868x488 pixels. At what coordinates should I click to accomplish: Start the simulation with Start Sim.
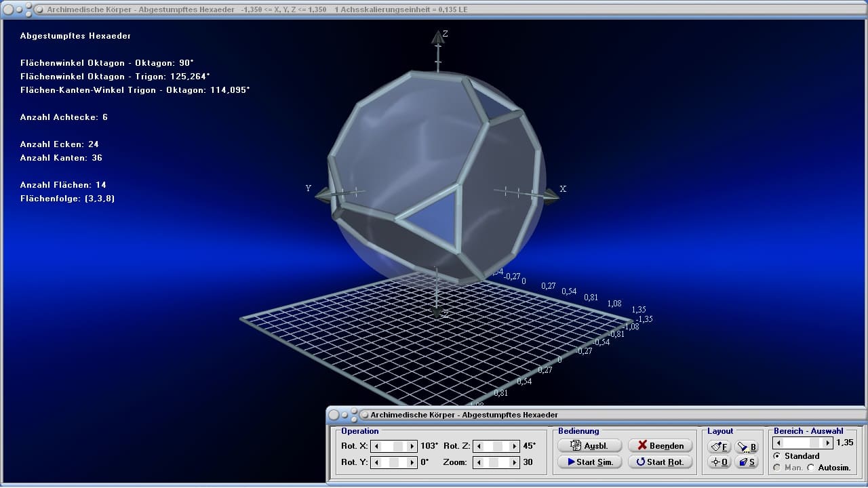pyautogui.click(x=589, y=462)
